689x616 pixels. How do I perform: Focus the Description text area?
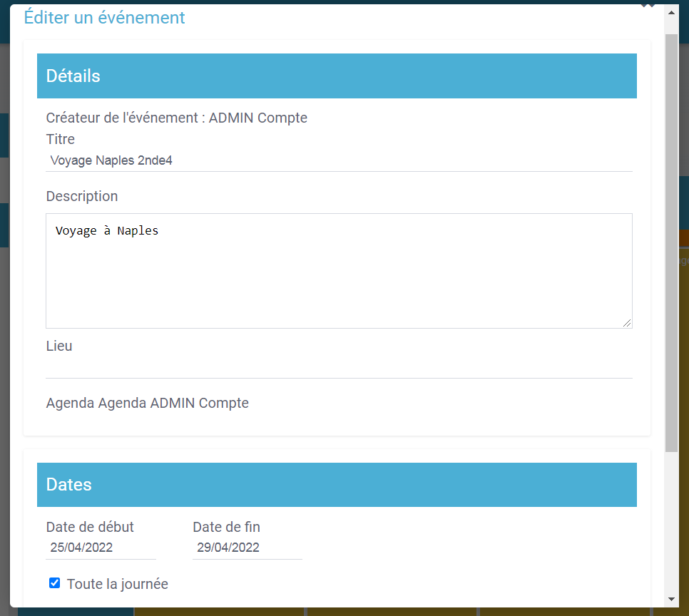coord(339,271)
